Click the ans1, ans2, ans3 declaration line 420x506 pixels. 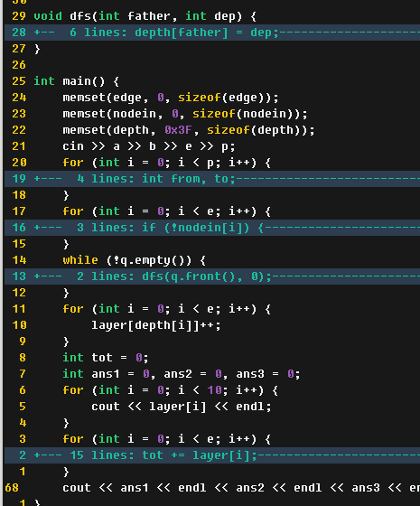click(x=182, y=374)
